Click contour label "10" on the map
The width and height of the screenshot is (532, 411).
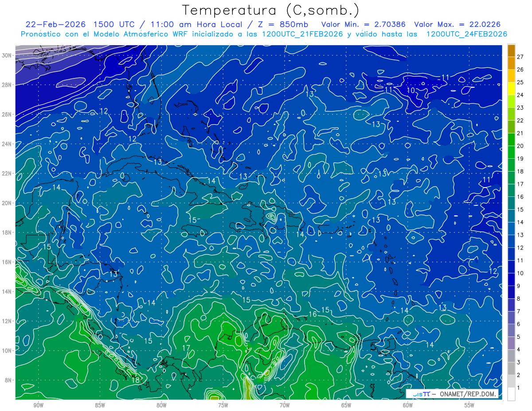coord(411,90)
